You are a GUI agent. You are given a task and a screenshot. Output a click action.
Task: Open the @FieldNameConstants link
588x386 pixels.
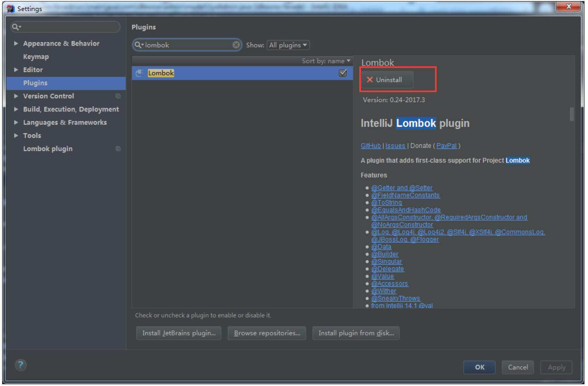click(x=405, y=195)
